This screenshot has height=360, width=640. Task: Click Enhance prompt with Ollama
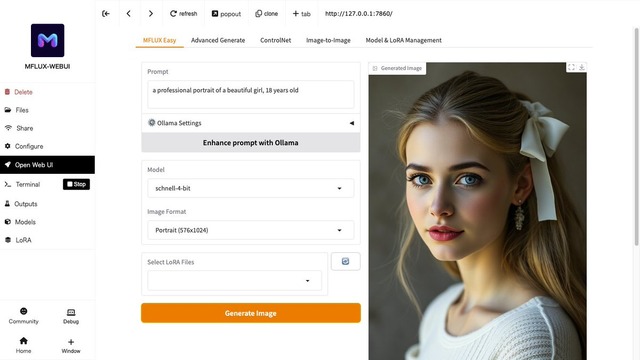click(x=251, y=142)
